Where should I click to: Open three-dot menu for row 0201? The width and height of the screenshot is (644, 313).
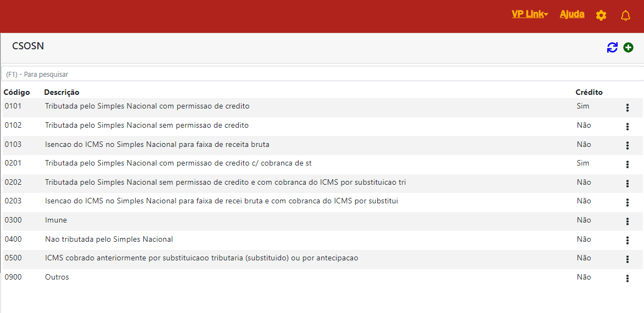pyautogui.click(x=627, y=164)
